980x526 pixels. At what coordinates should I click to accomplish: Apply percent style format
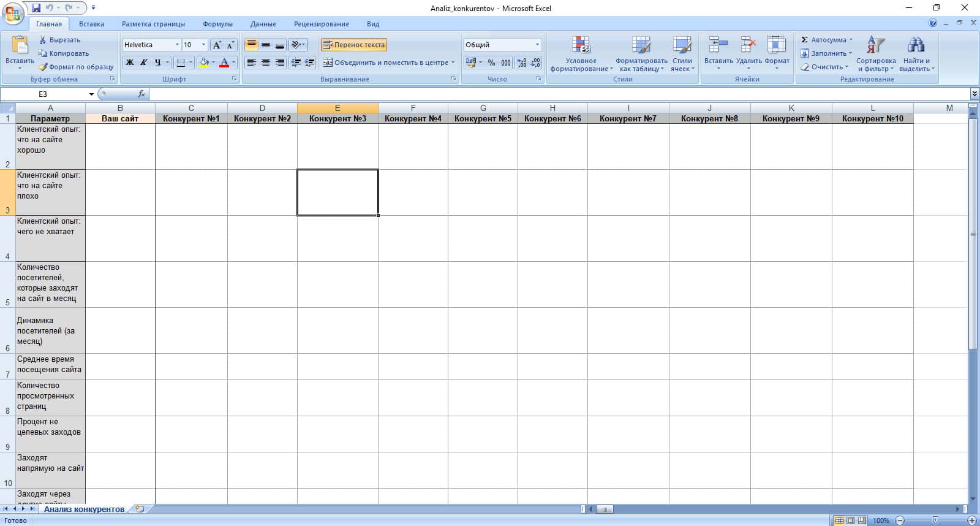point(491,63)
